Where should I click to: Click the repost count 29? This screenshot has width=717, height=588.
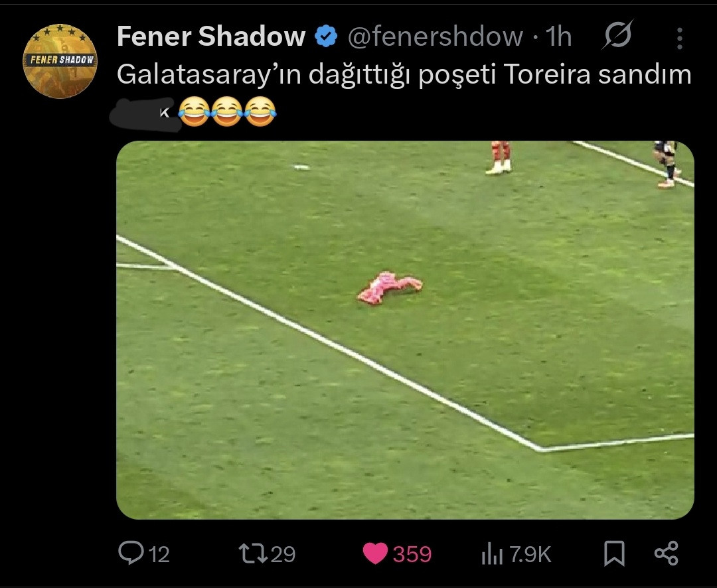[283, 554]
